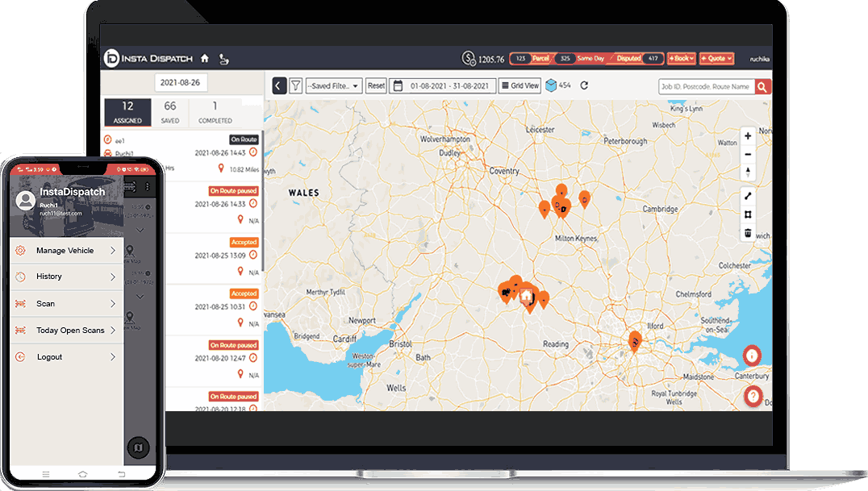Open Manage Vehicle in phone menu
Screen dimensions: 868x491
[x=66, y=251]
